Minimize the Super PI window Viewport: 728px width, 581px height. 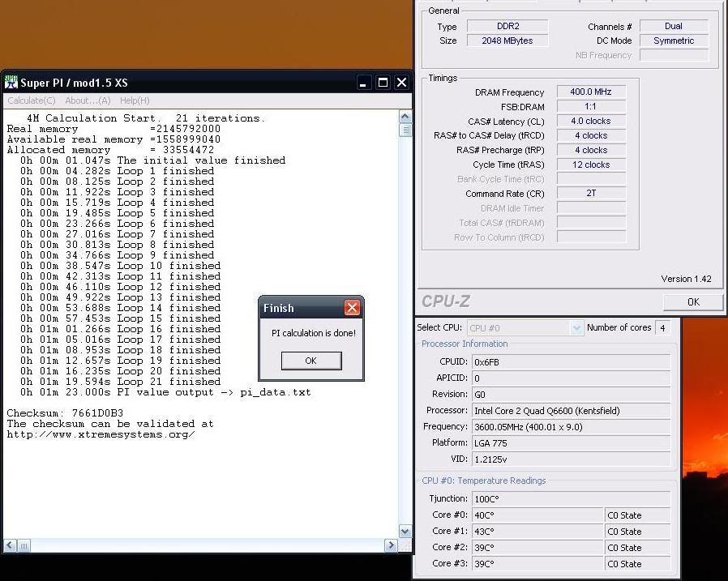point(364,83)
